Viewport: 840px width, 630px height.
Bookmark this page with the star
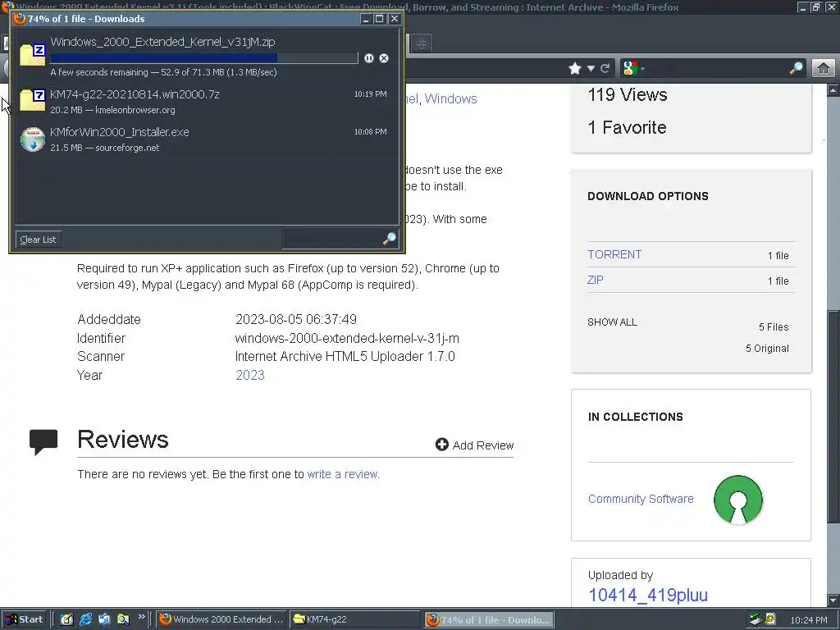coord(575,68)
